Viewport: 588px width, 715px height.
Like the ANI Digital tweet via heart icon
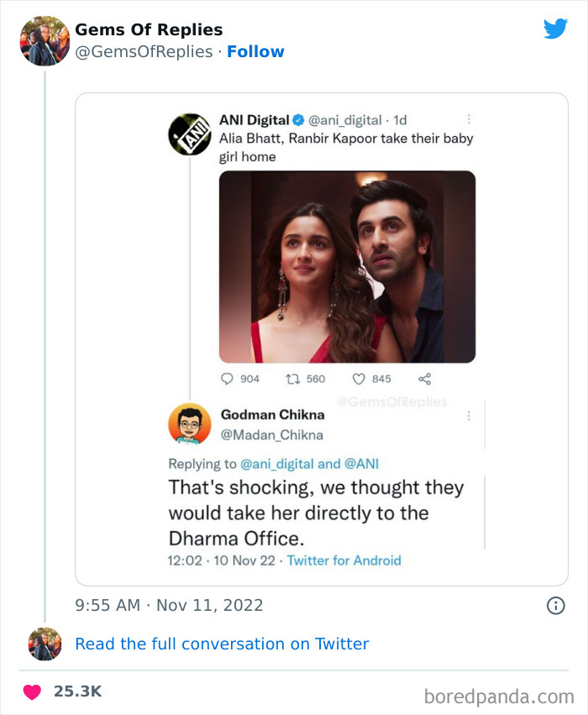[359, 378]
